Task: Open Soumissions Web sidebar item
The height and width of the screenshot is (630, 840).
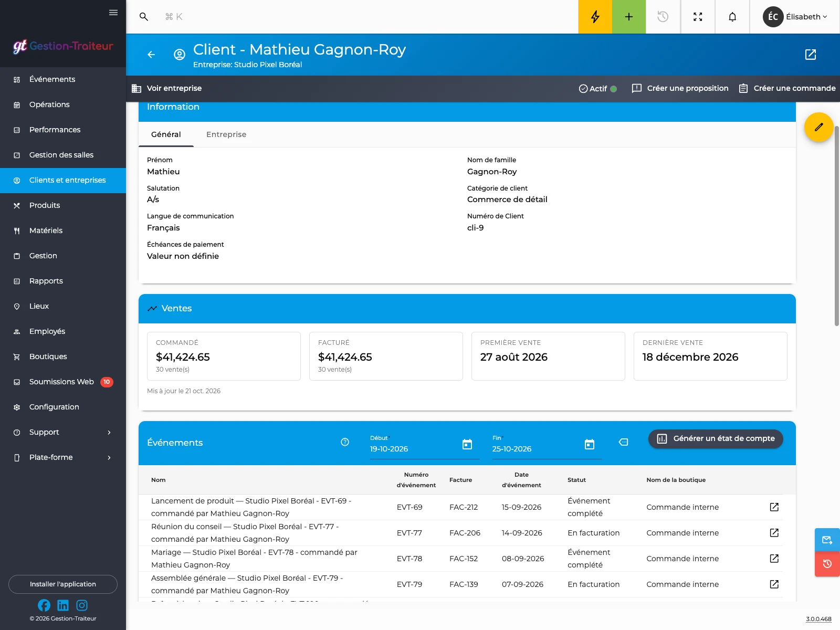Action: point(63,382)
